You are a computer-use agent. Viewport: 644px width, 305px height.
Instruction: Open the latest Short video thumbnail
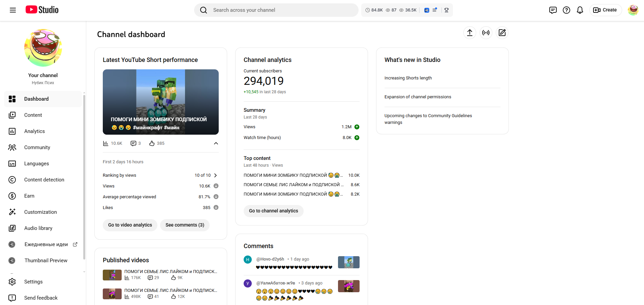160,102
